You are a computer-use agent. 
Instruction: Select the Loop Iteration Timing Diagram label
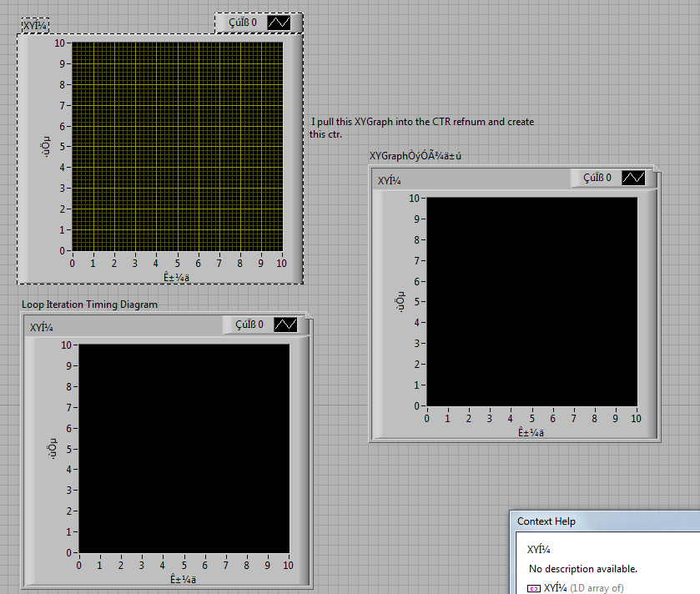(89, 305)
